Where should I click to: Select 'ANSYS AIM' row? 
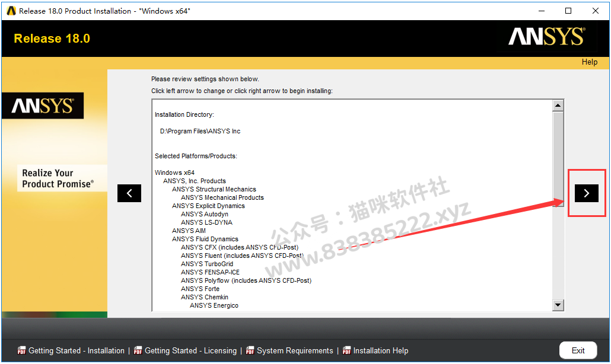point(189,231)
